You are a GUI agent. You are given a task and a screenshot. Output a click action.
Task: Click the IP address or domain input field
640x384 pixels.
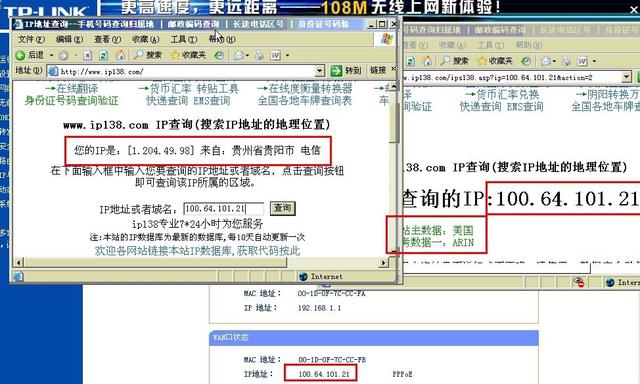click(x=224, y=209)
